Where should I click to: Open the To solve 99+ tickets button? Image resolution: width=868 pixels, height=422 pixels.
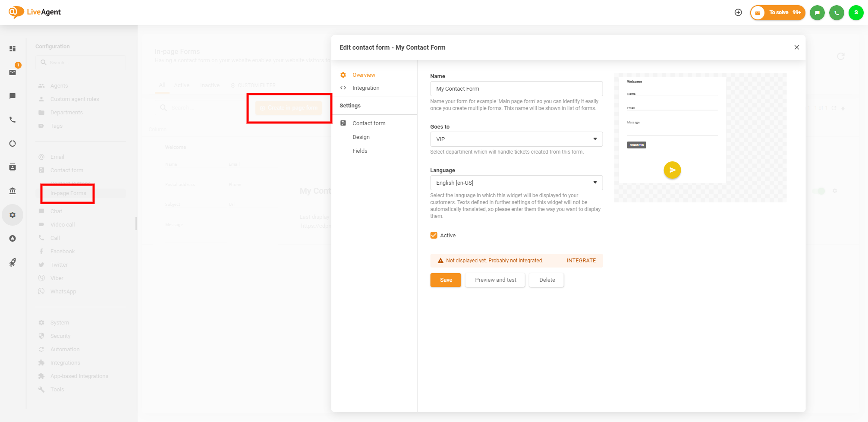point(778,13)
